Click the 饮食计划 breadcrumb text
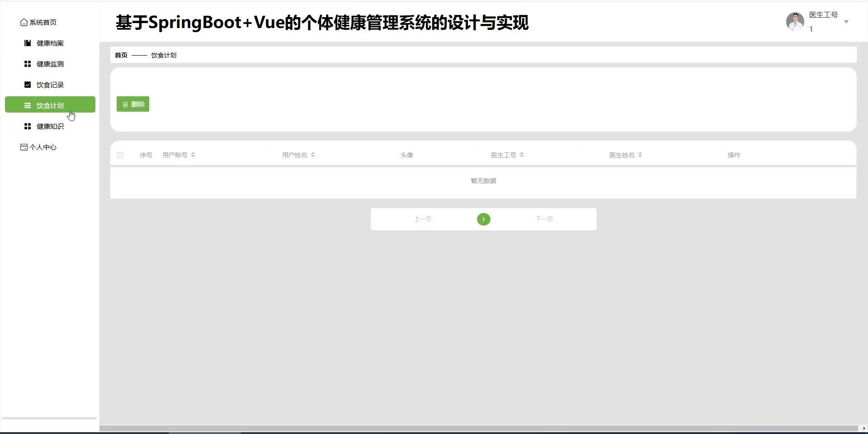The image size is (868, 434). [164, 55]
